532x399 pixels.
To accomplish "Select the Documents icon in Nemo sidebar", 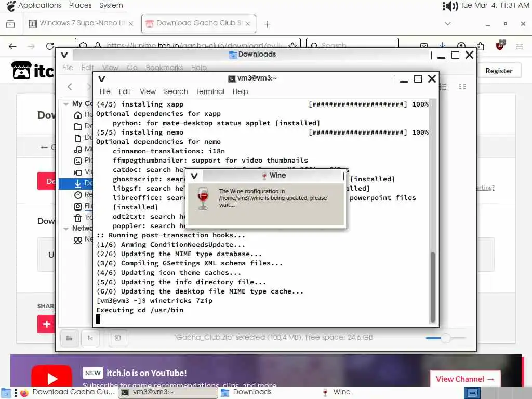I will click(x=78, y=138).
